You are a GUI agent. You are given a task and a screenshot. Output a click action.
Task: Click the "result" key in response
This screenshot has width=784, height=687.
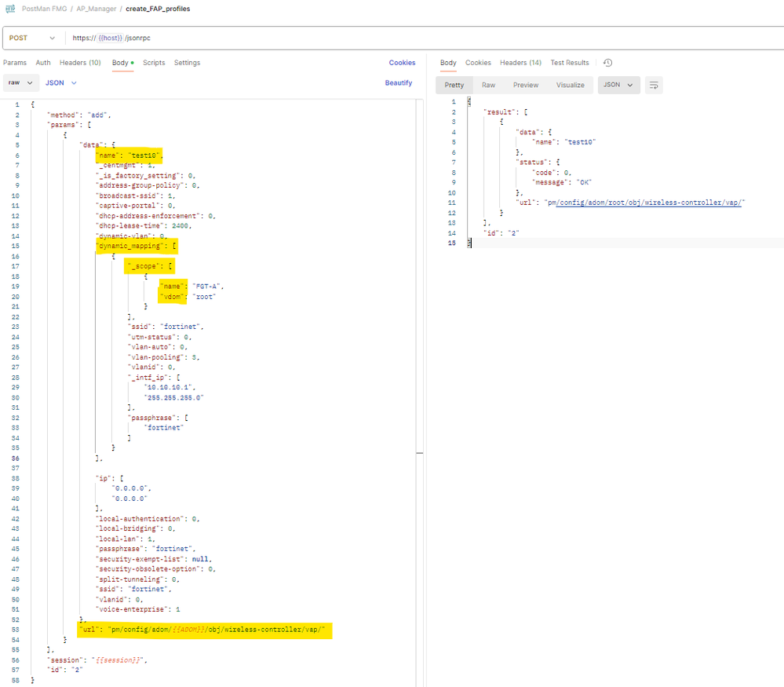tap(499, 112)
